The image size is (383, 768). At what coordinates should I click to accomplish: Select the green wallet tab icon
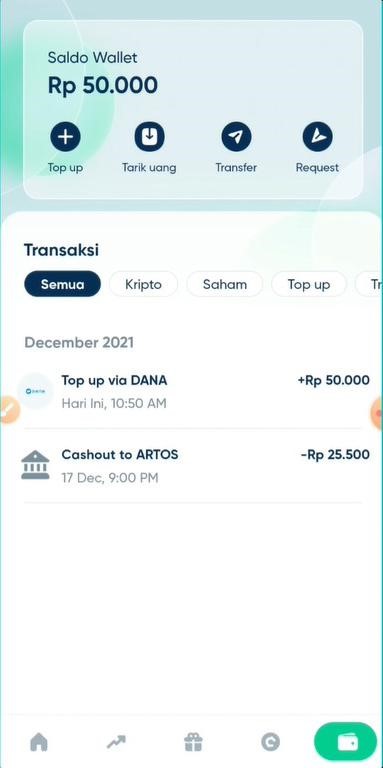pyautogui.click(x=346, y=742)
